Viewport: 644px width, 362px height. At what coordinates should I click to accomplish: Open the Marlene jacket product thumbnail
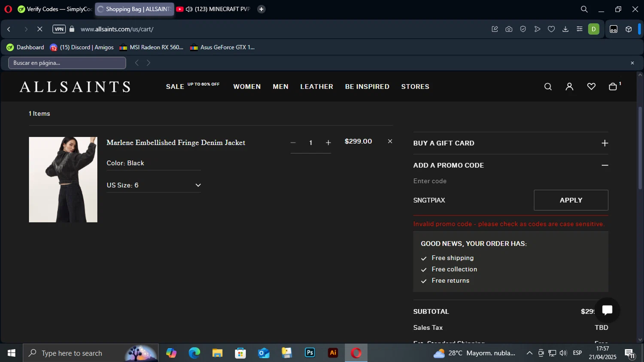(63, 179)
